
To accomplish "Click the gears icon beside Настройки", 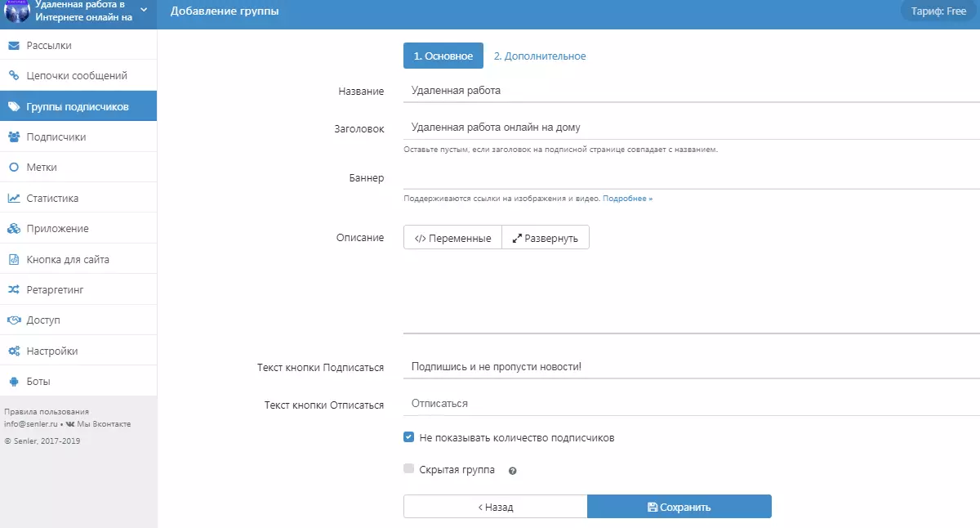I will 13,351.
